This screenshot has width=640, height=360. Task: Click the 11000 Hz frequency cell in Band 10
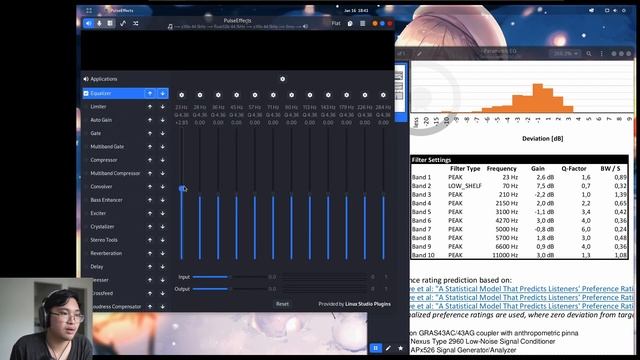[505, 255]
